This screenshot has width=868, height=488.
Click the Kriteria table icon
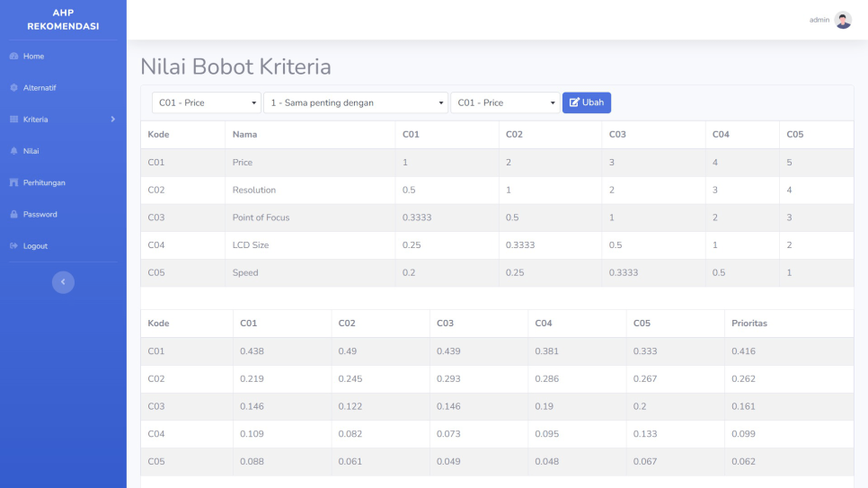click(13, 120)
